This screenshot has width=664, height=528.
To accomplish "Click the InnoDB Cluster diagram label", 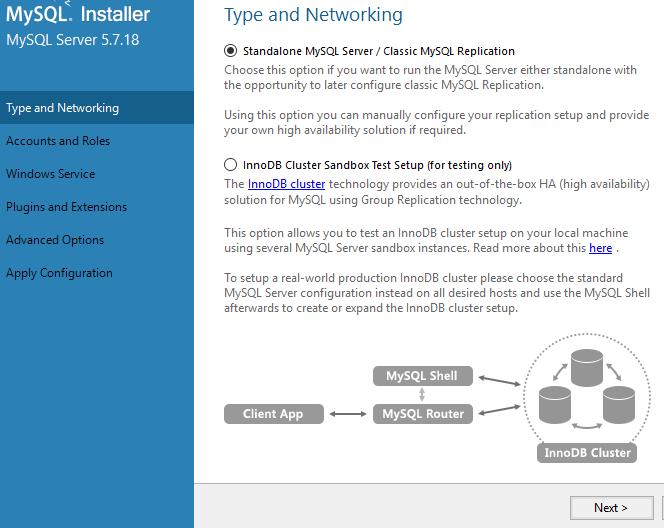I will click(x=587, y=453).
